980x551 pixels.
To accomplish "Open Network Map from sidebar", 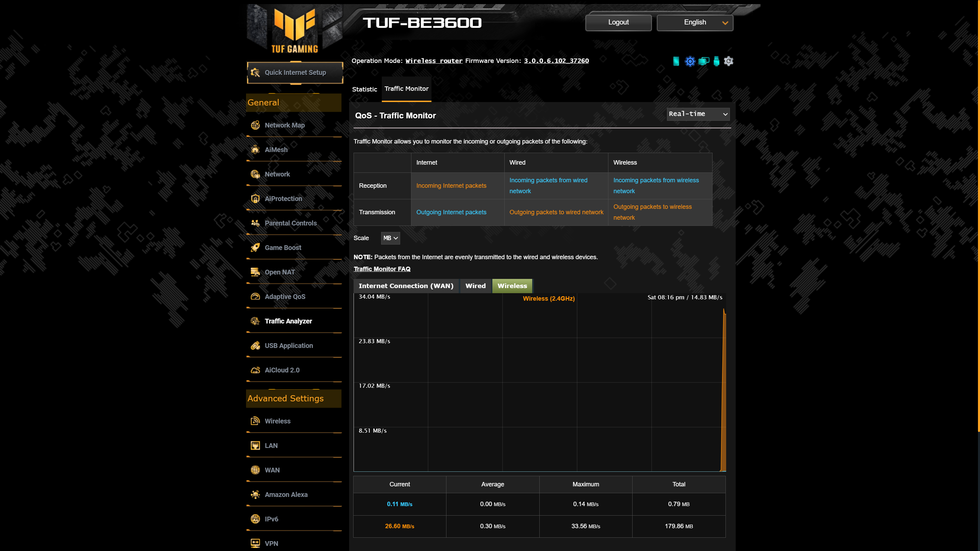I will [x=284, y=125].
